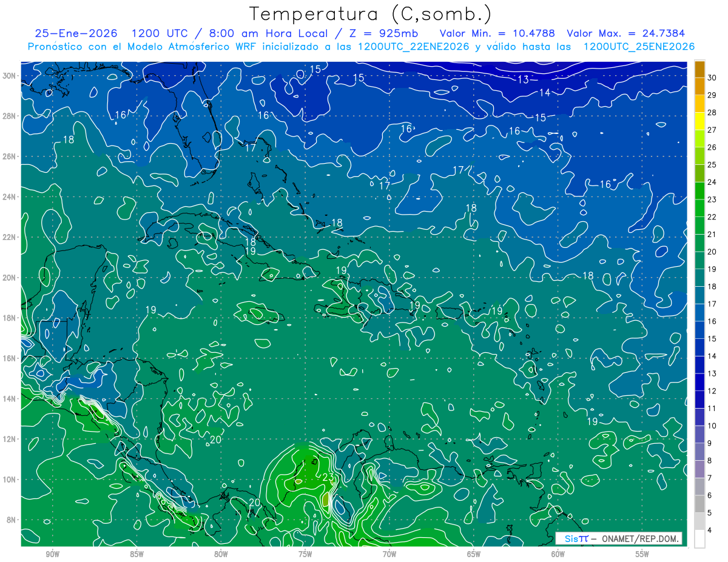Click the "18N" latitude label
This screenshot has height=562, width=728.
(10, 318)
